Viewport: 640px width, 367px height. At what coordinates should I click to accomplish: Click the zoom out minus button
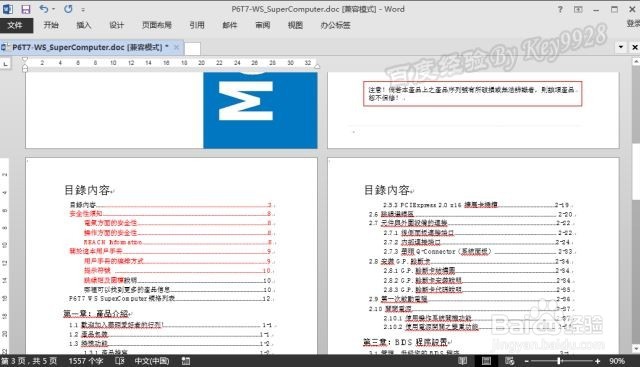[x=527, y=361]
